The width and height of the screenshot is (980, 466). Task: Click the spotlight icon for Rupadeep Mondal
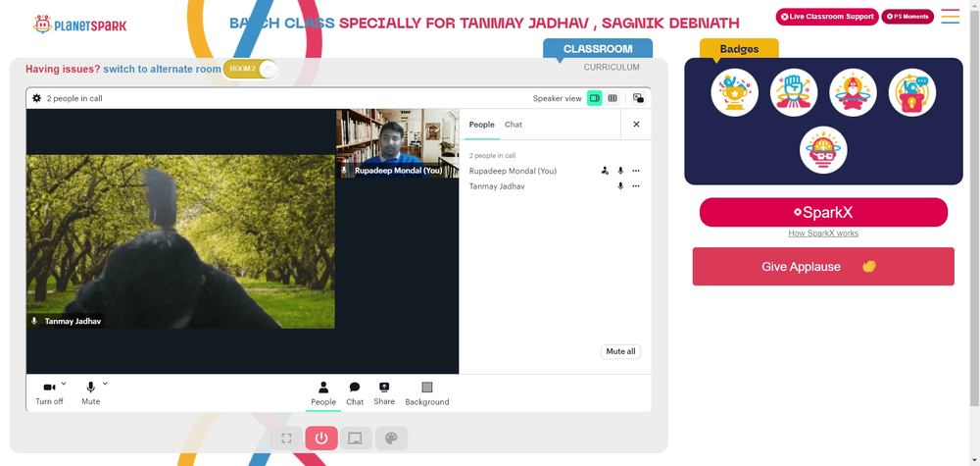click(605, 171)
